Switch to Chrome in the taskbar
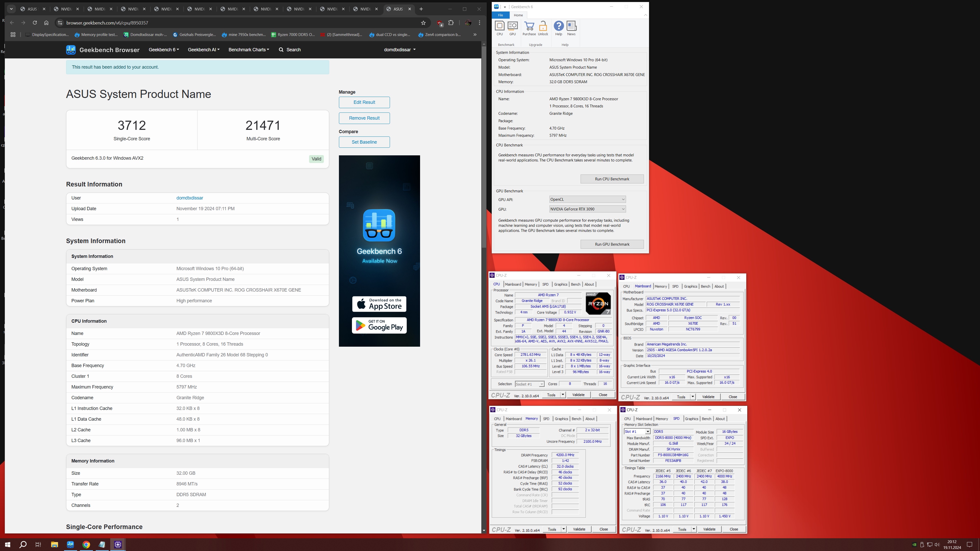The image size is (980, 551). click(86, 545)
